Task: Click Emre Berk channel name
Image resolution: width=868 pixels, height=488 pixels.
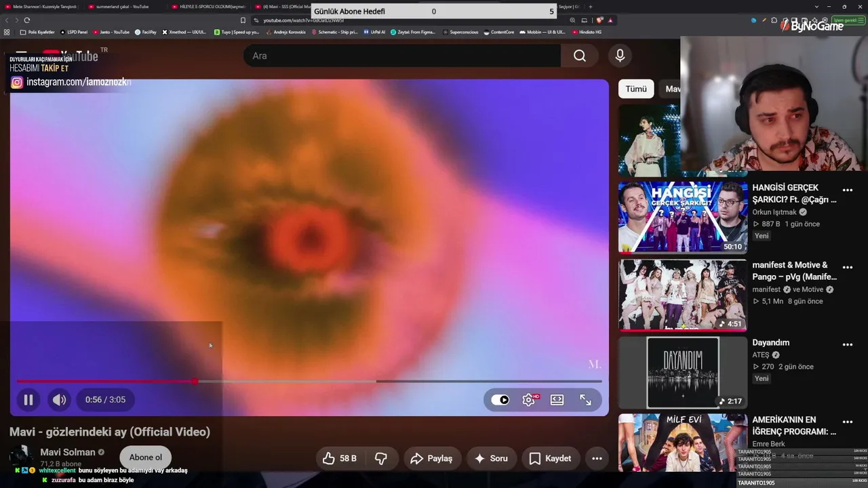Action: click(x=768, y=444)
